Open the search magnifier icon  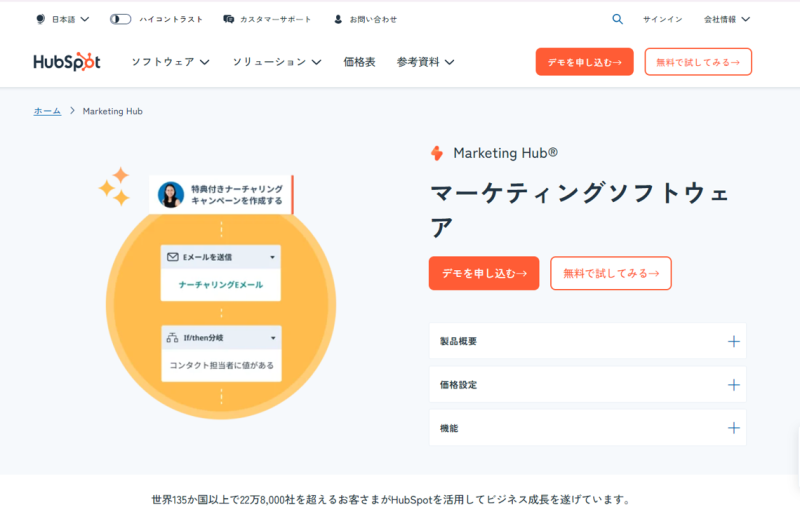[617, 19]
